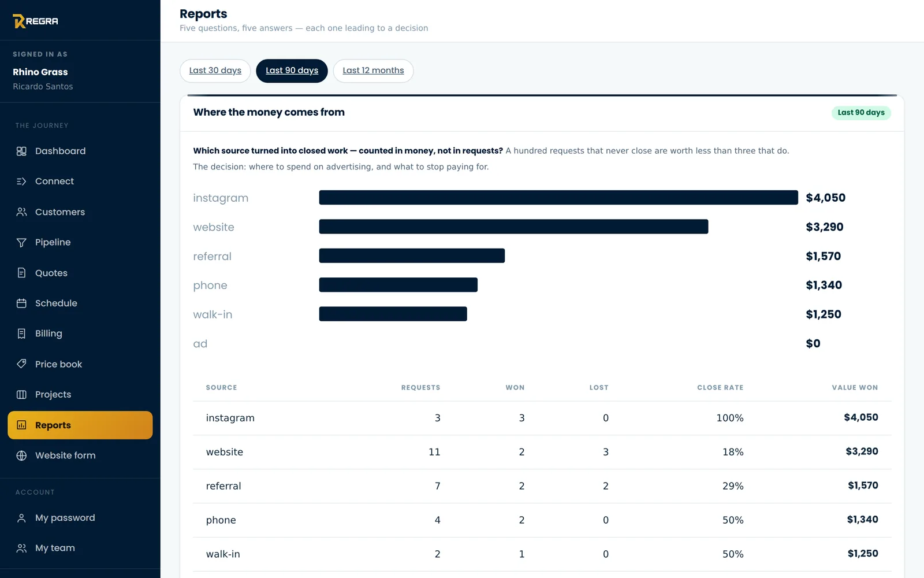Switch to Last 30 days range
Viewport: 924px width, 578px height.
click(215, 71)
